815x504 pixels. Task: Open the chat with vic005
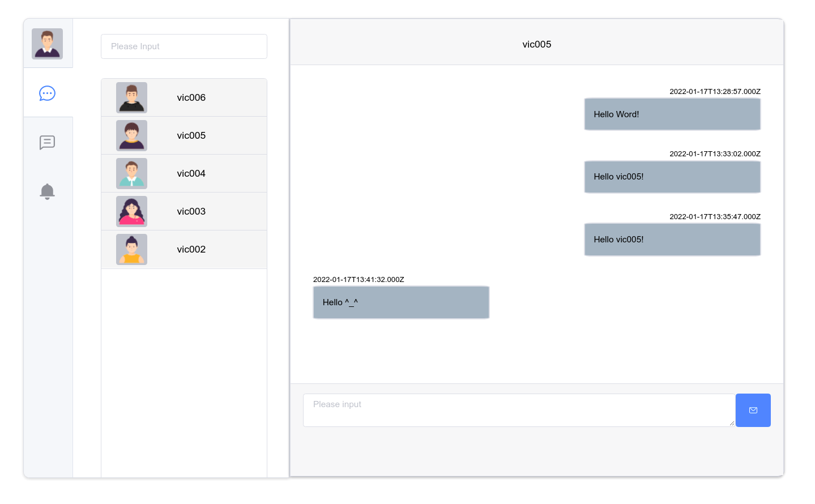coord(191,135)
